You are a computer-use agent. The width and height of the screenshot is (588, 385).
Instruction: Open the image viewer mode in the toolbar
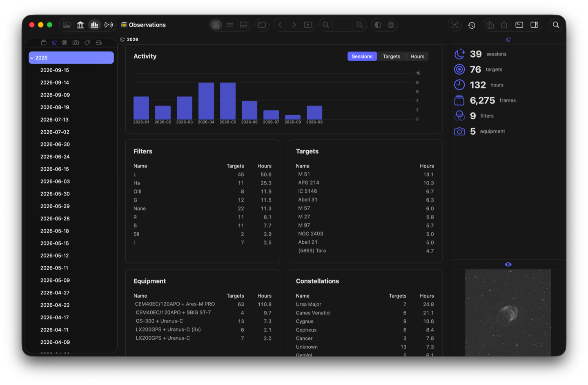67,25
